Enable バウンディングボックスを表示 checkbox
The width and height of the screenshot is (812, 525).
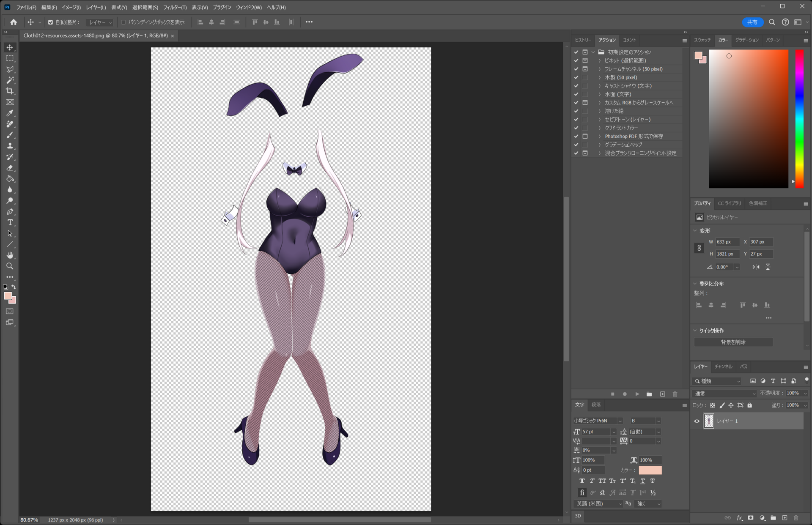tap(123, 22)
